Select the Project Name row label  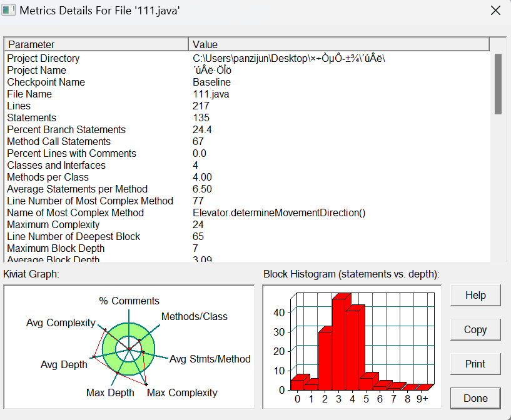pos(36,71)
